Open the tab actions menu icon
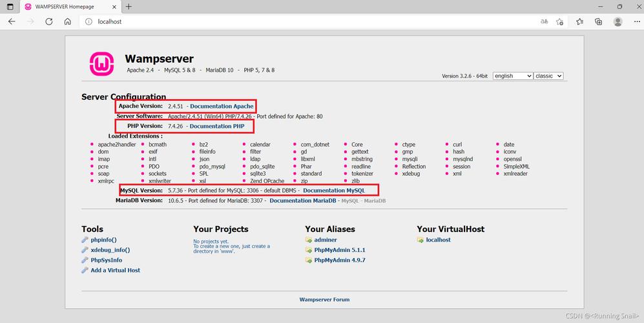644x323 pixels. [x=10, y=6]
